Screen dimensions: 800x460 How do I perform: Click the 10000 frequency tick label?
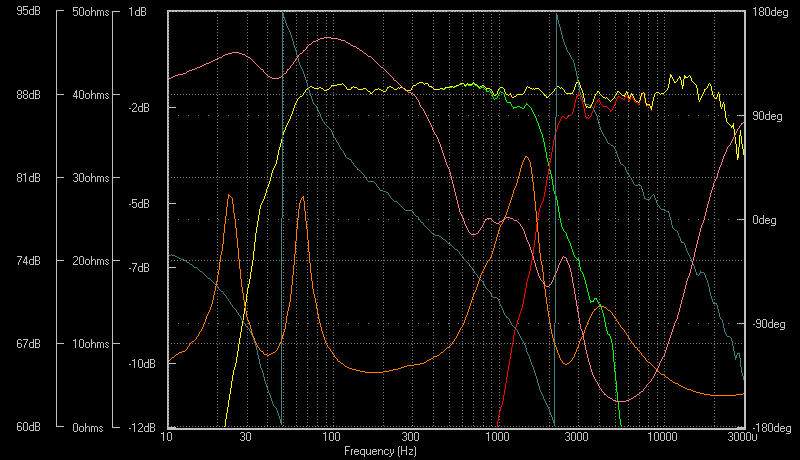(662, 437)
